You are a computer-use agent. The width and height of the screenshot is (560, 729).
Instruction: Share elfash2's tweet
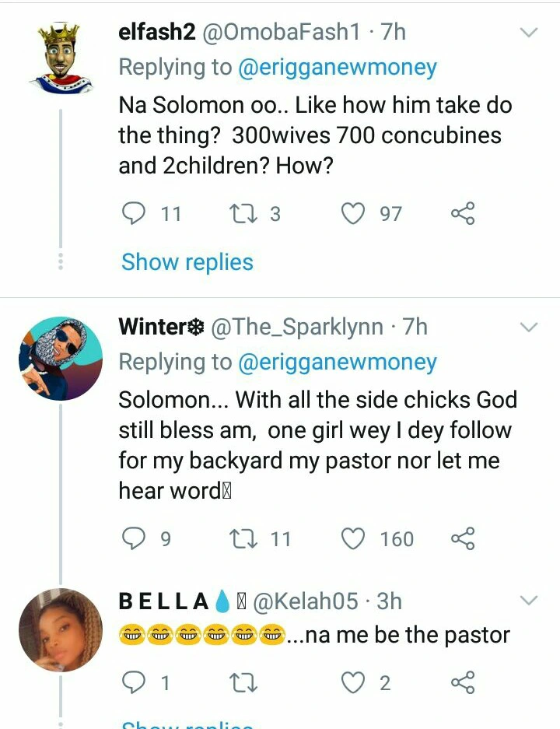[463, 213]
